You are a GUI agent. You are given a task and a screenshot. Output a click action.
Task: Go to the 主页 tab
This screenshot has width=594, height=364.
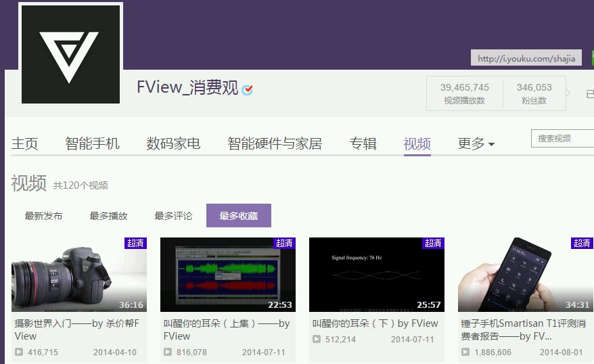tap(24, 144)
